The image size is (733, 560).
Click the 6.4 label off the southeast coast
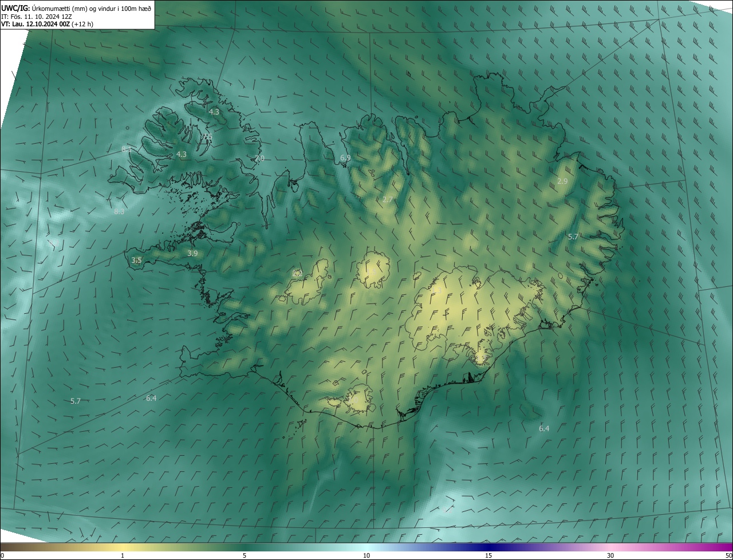[544, 428]
